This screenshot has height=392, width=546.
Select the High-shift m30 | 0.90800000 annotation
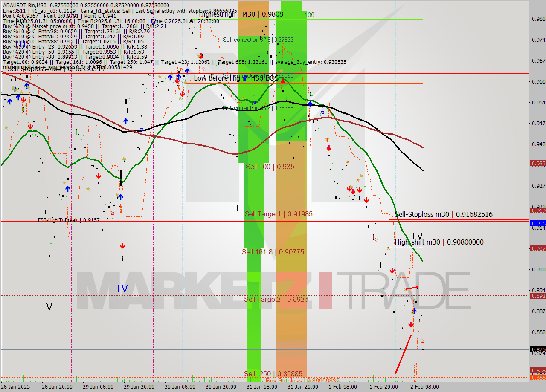point(439,242)
